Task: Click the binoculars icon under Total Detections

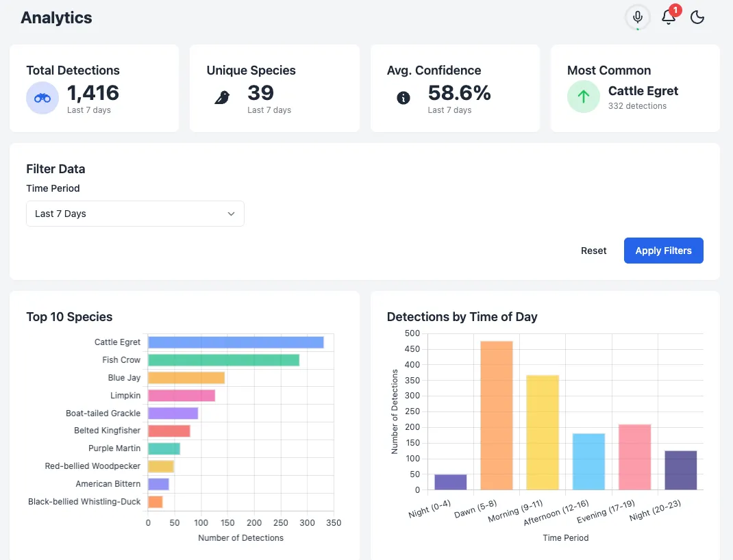Action: pos(42,98)
